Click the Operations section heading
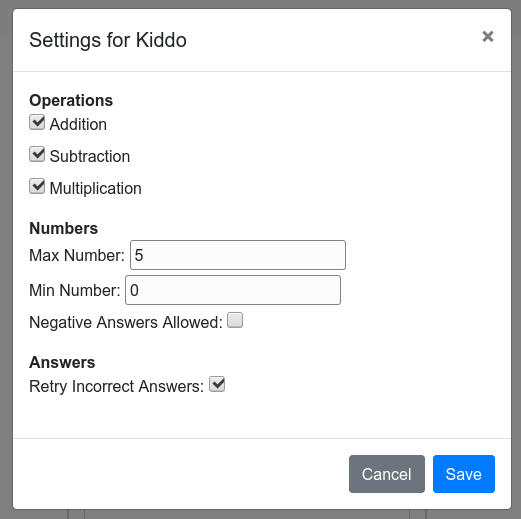The image size is (521, 519). (71, 101)
